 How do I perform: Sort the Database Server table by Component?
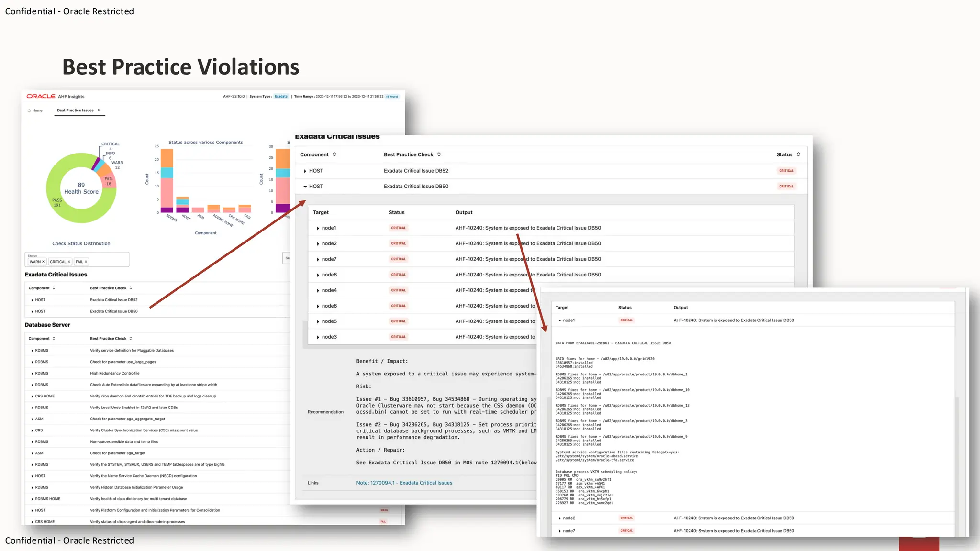point(54,338)
